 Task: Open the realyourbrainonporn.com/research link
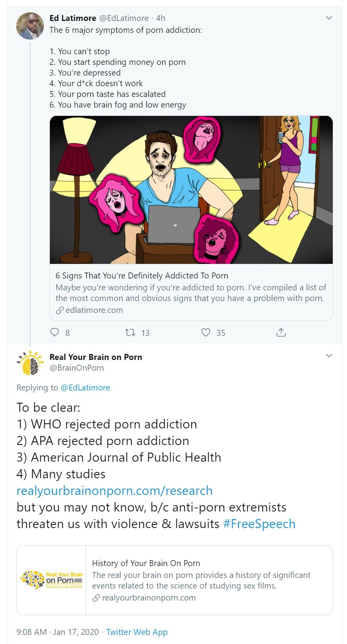pos(114,491)
